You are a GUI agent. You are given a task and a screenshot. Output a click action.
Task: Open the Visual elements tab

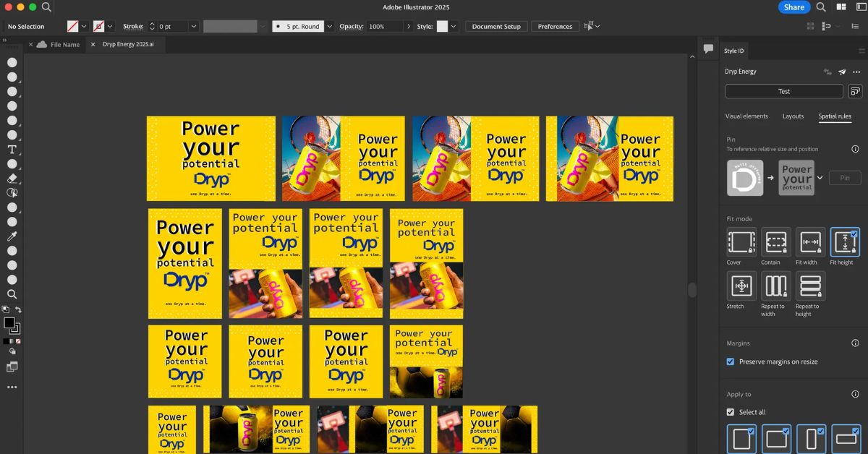click(747, 116)
